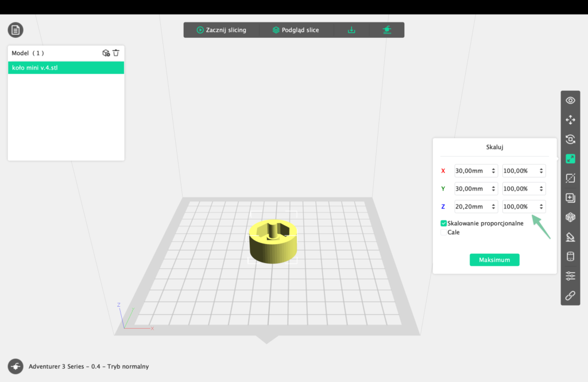This screenshot has width=588, height=382.
Task: Open the file menu document icon
Action: coord(16,30)
